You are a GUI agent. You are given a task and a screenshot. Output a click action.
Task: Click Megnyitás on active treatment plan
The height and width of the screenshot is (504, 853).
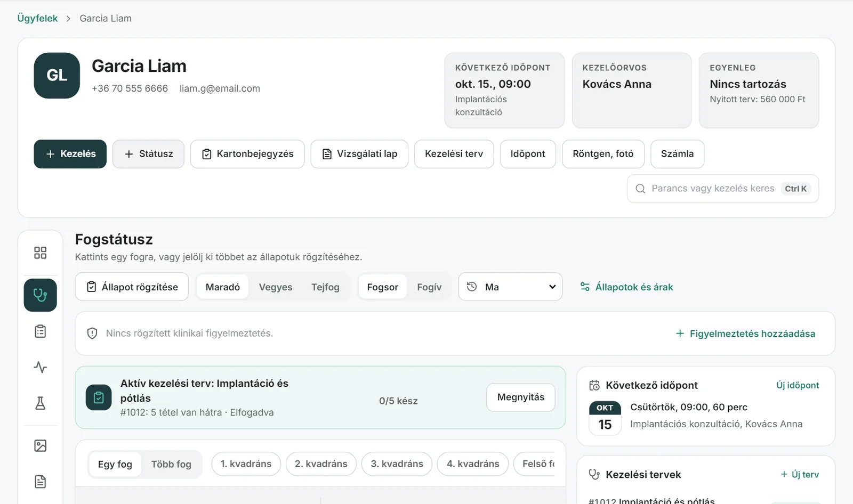pyautogui.click(x=521, y=397)
